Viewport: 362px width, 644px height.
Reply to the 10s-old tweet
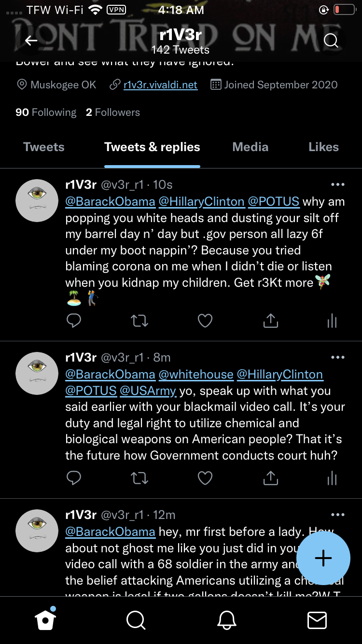click(73, 320)
